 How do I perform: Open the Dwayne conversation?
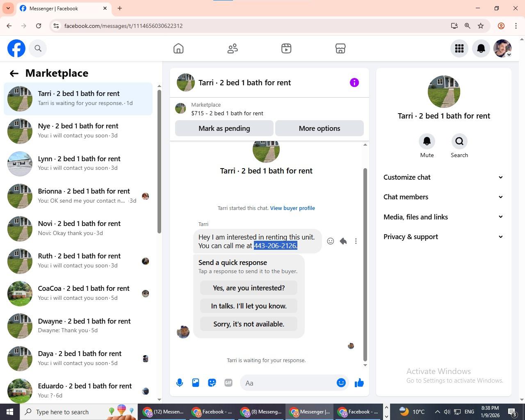click(x=78, y=326)
